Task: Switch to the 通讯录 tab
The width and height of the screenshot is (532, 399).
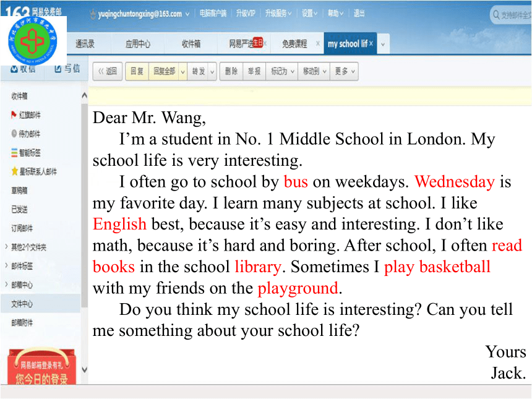Action: click(x=85, y=44)
